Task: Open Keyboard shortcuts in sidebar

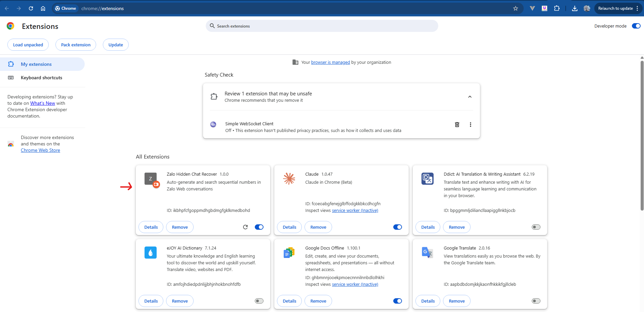Action: pos(41,78)
